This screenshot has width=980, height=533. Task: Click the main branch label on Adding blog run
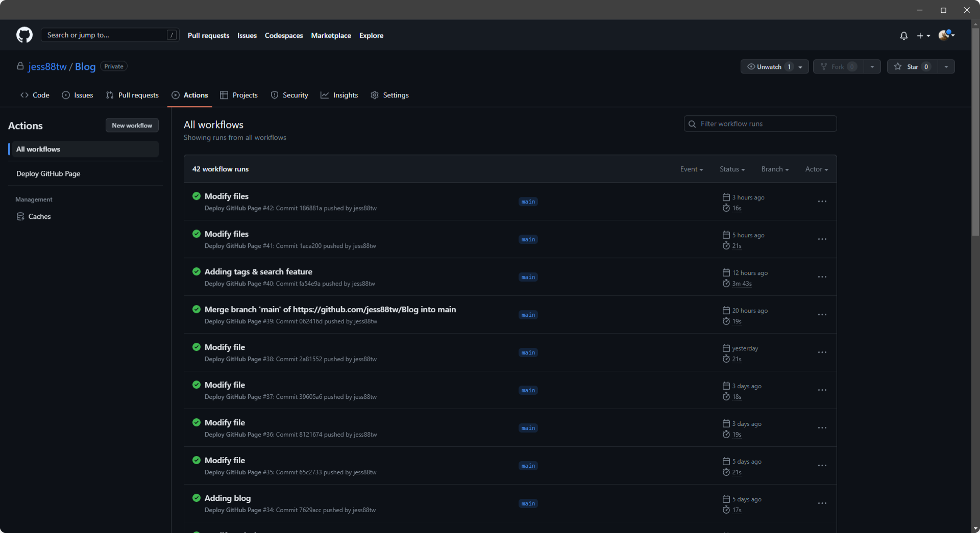tap(528, 504)
